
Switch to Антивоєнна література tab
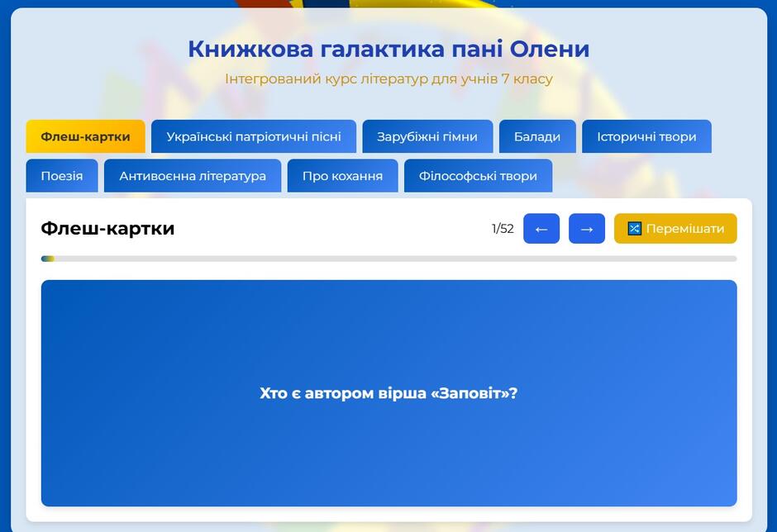[193, 175]
